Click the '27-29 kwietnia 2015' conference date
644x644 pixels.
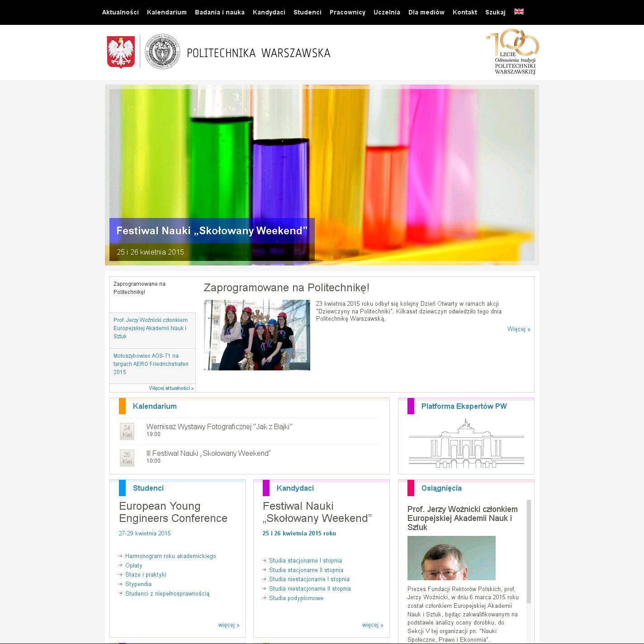click(x=145, y=534)
